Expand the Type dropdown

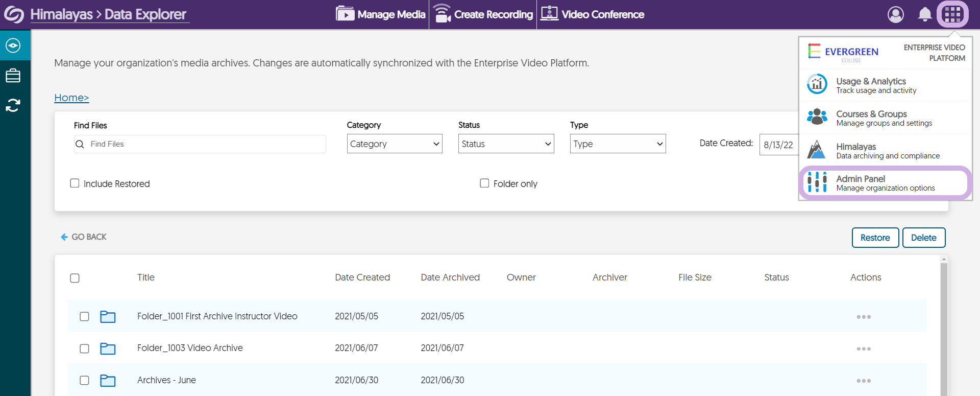click(617, 144)
